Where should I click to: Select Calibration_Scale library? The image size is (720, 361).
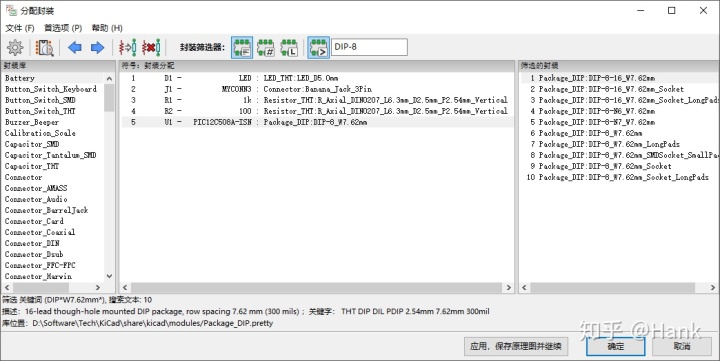(x=54, y=133)
